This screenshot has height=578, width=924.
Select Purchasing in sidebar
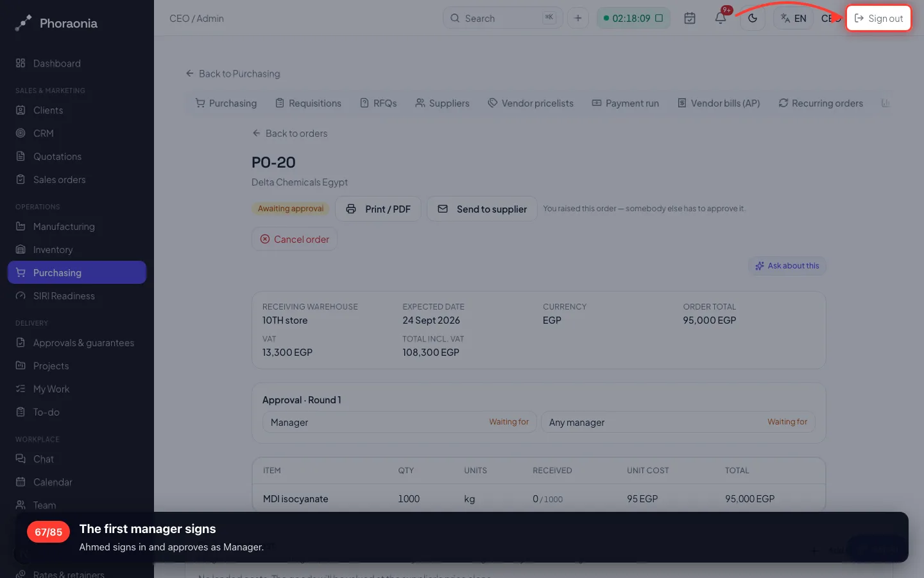(x=77, y=272)
